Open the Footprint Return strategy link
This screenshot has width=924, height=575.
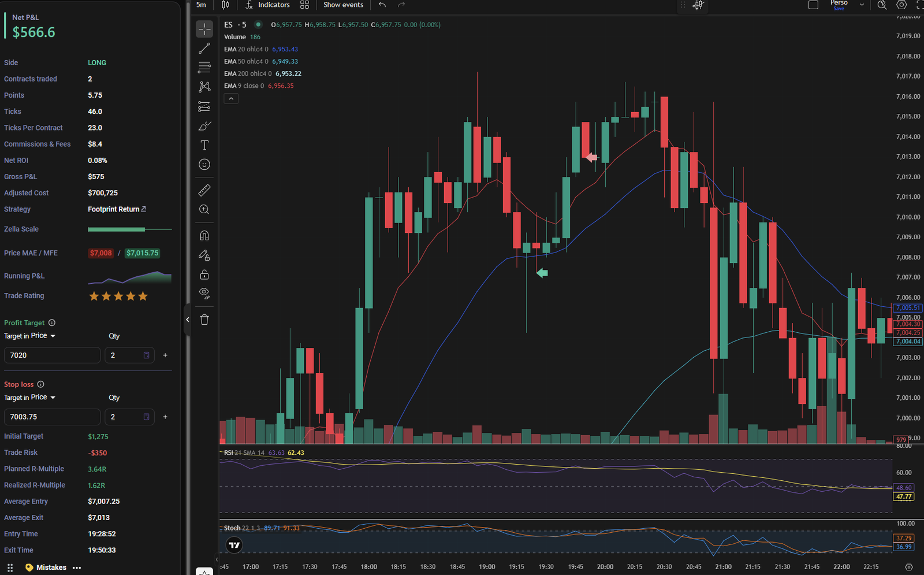coord(116,209)
